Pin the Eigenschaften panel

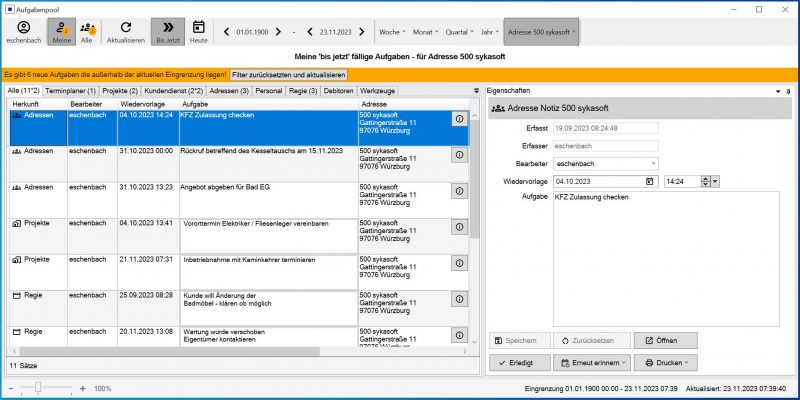pos(788,91)
